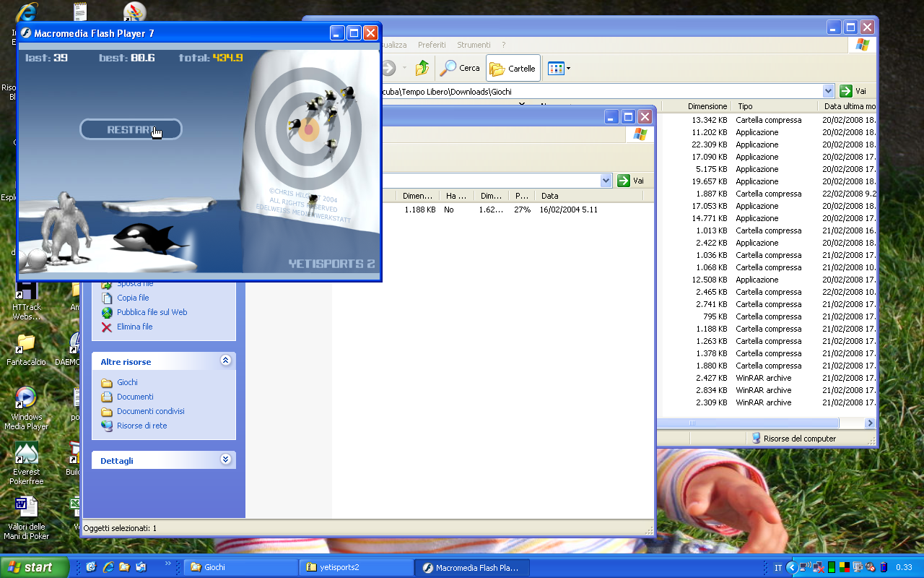
Task: Click the 0.33 taskbar clock
Action: pyautogui.click(x=904, y=568)
